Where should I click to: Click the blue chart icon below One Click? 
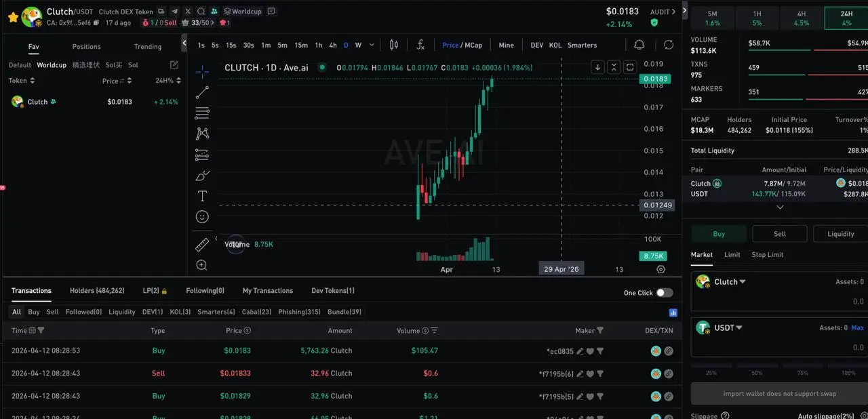pyautogui.click(x=673, y=313)
